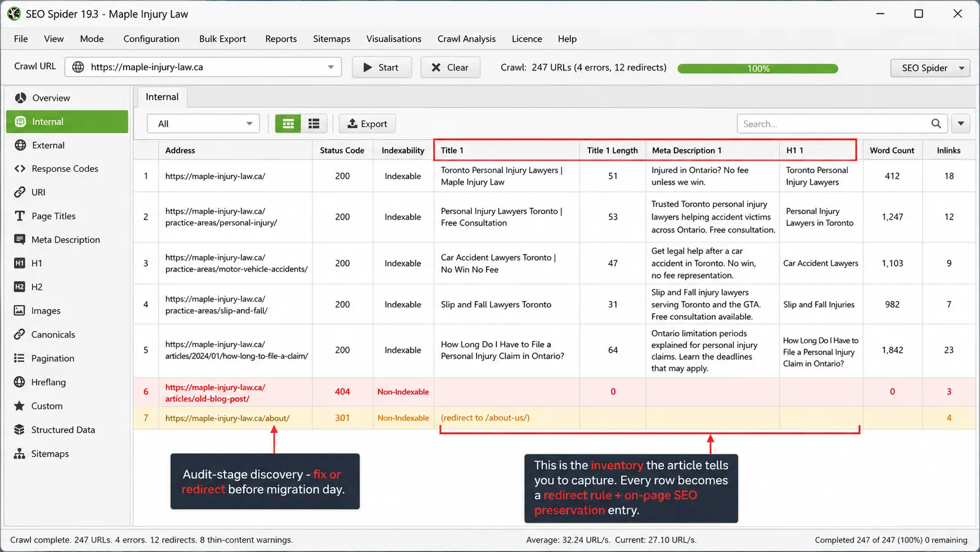Open the All filter dropdown
The height and width of the screenshot is (552, 980).
(x=203, y=124)
